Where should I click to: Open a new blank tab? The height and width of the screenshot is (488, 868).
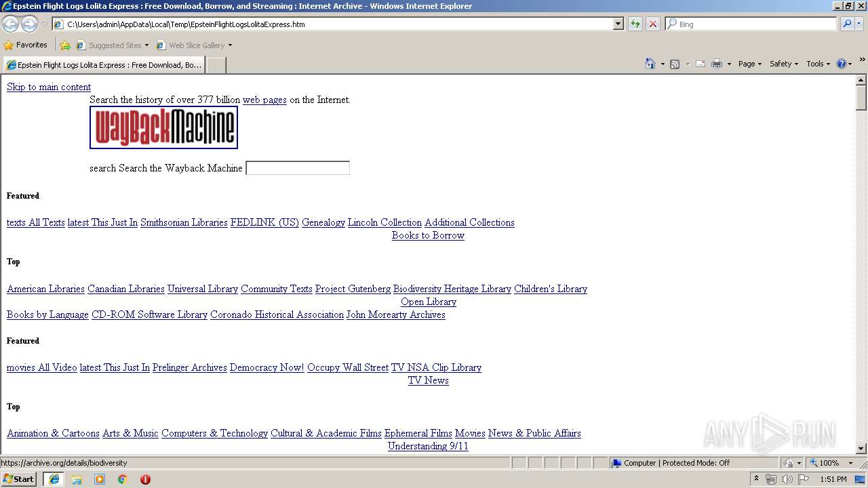[x=216, y=65]
